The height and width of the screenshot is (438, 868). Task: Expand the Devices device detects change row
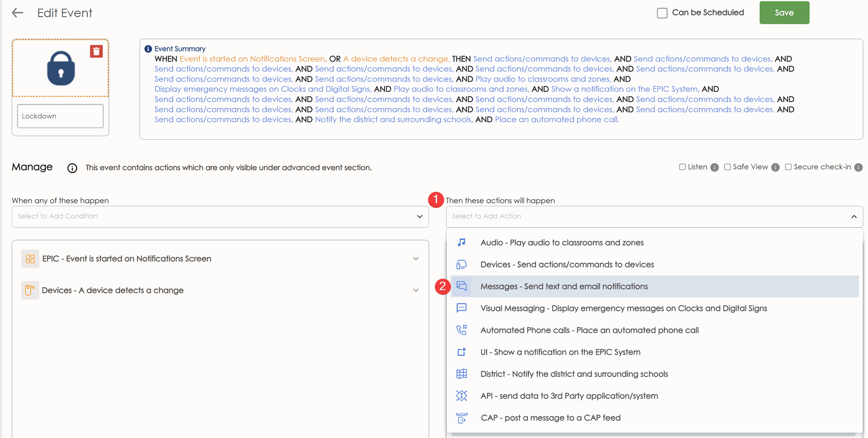point(415,290)
